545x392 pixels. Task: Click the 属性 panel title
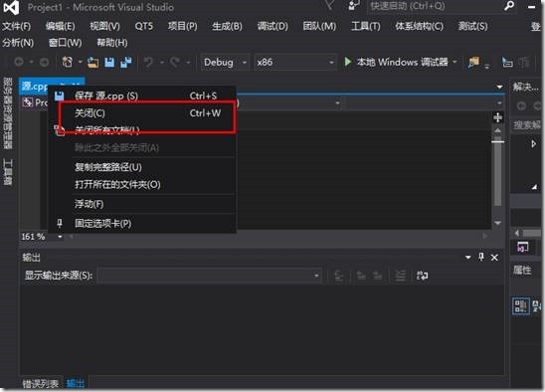point(522,271)
